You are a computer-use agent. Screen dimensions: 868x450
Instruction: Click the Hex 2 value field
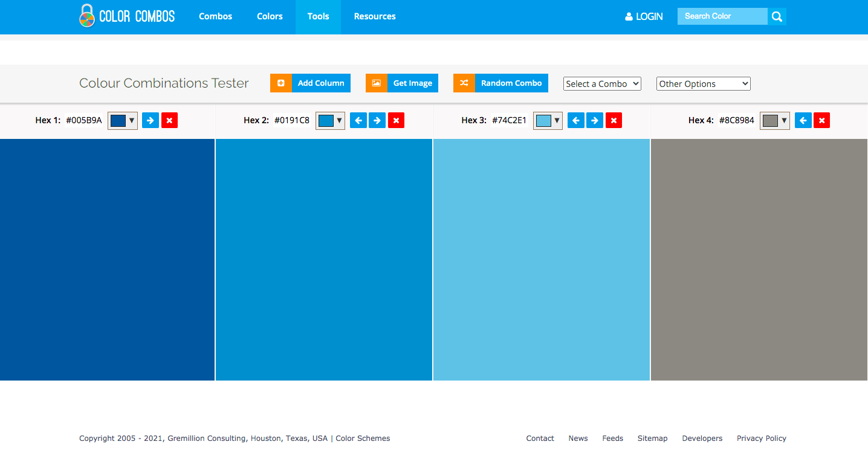[292, 120]
